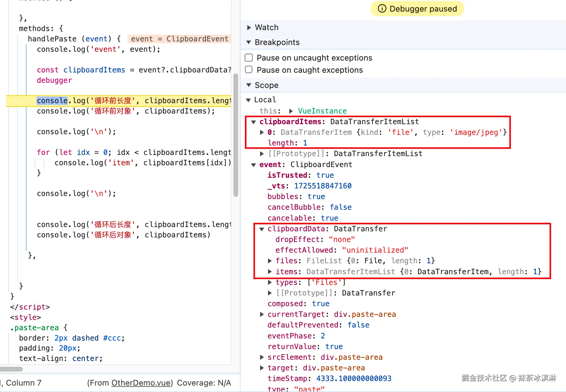This screenshot has width=566, height=392.
Task: Collapse the Scope section
Action: (249, 85)
